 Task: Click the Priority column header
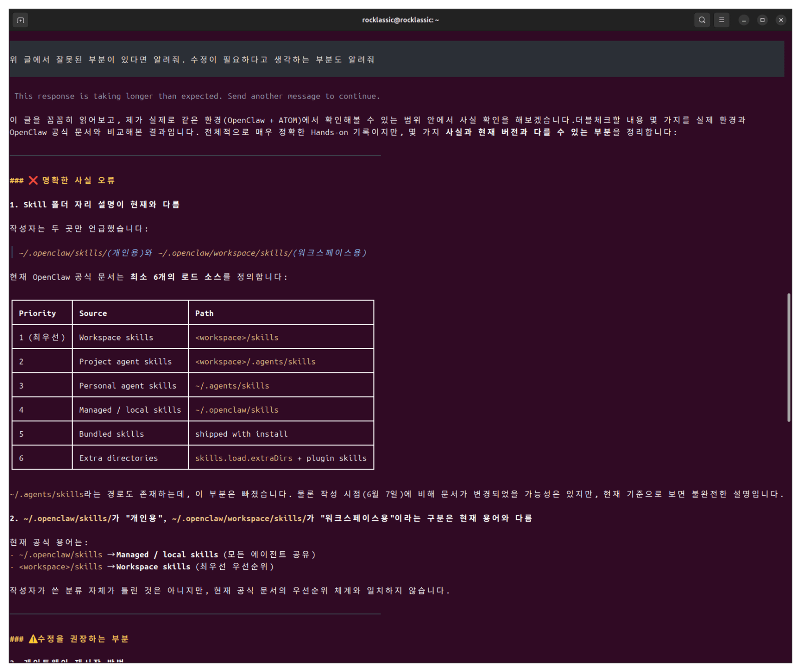(42, 313)
